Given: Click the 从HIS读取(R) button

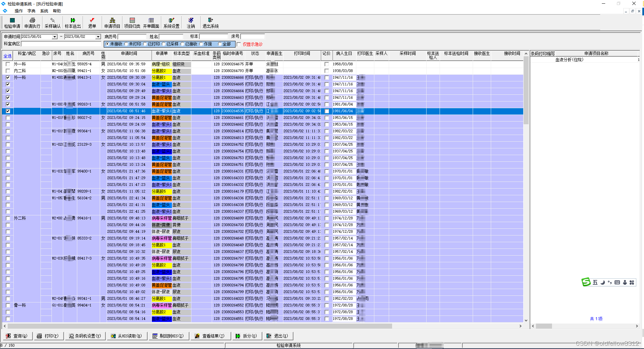Looking at the screenshot, I should coord(127,336).
